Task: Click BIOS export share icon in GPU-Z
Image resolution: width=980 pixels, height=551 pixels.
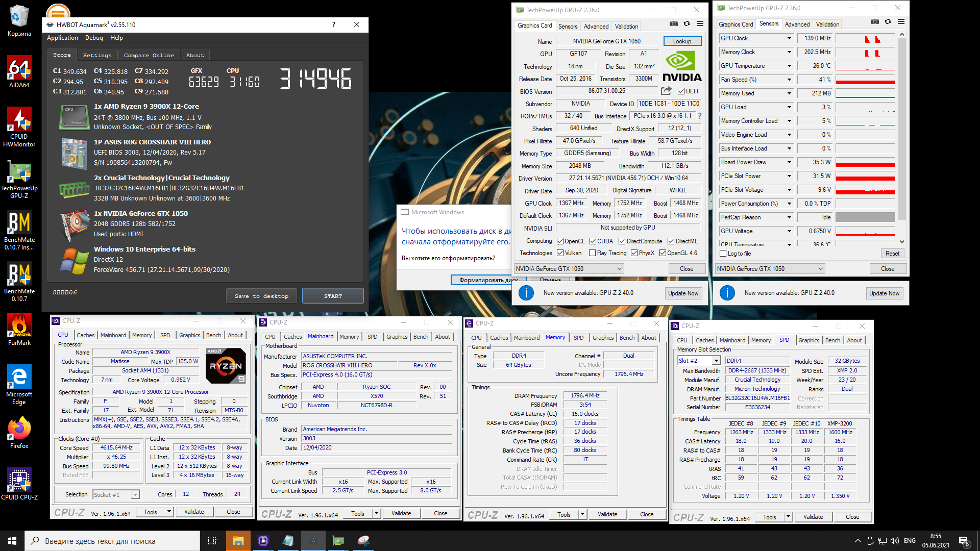Action: point(666,91)
